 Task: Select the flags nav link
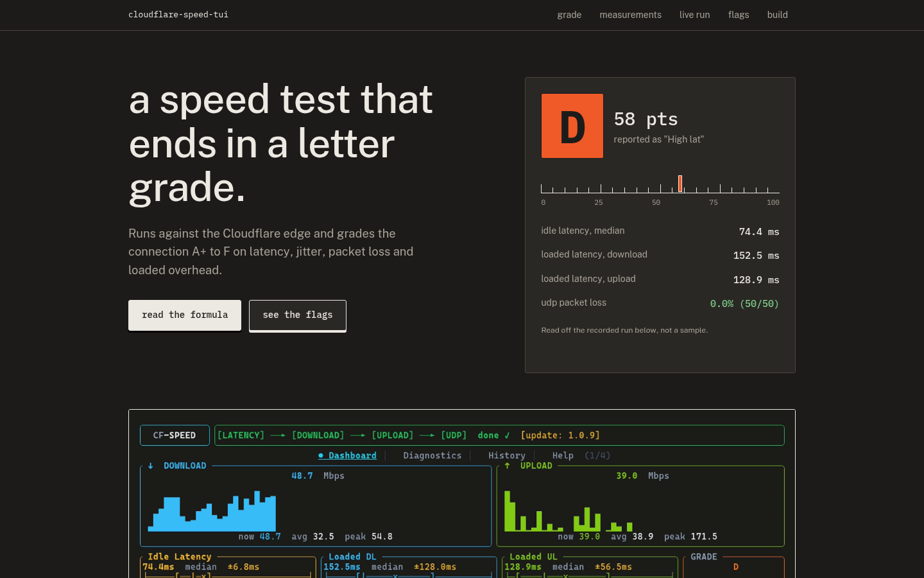pyautogui.click(x=739, y=15)
